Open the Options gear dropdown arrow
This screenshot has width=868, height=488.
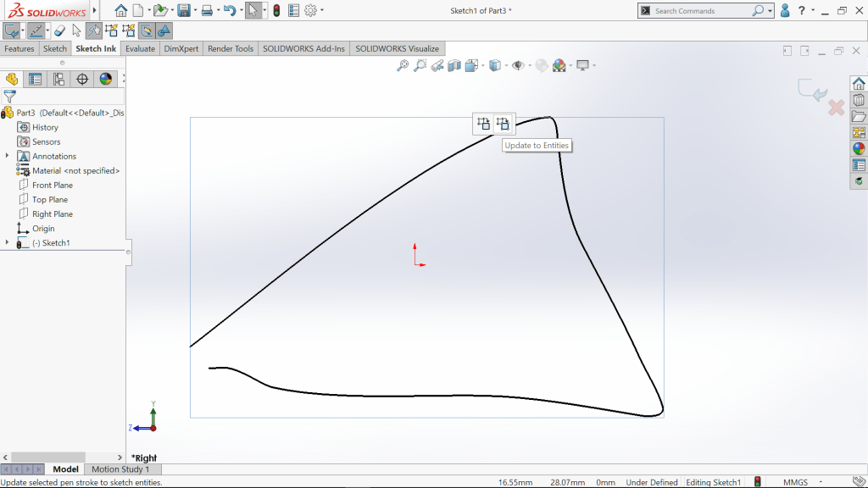324,11
